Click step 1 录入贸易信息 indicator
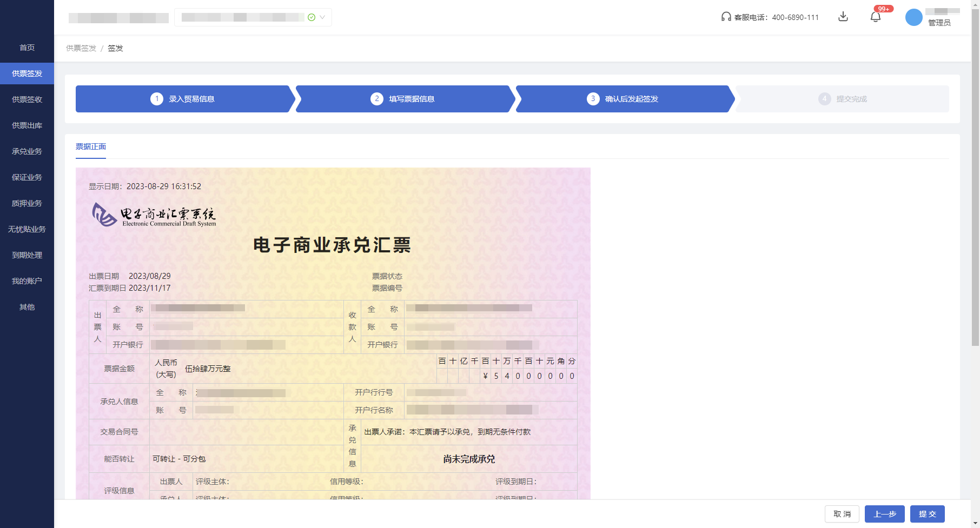This screenshot has width=980, height=528. [x=184, y=99]
